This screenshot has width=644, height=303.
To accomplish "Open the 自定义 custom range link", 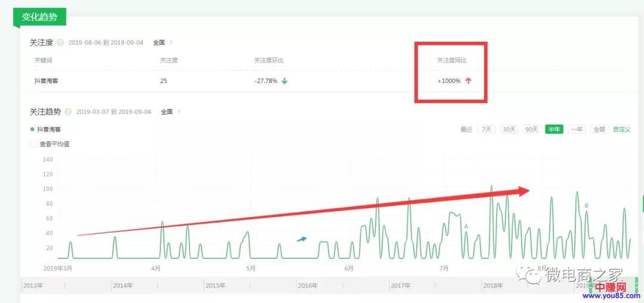I will pos(621,129).
